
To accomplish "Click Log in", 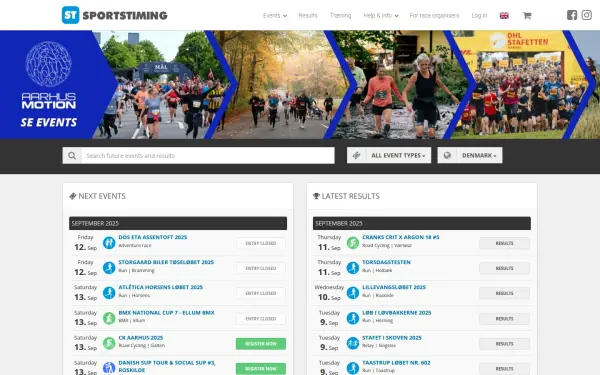I will (479, 16).
